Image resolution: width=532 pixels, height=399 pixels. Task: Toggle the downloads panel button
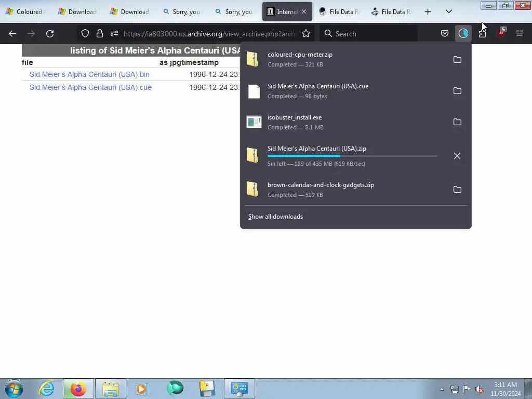pos(463,33)
